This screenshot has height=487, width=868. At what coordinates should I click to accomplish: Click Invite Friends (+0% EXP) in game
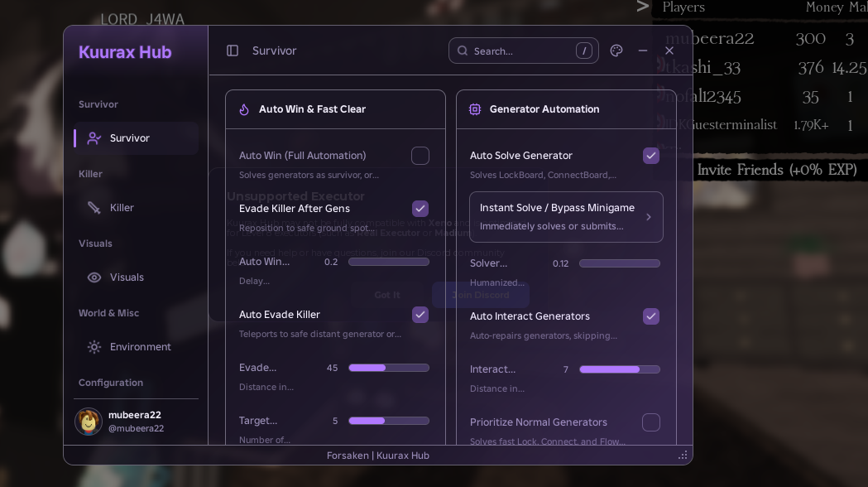click(x=777, y=170)
